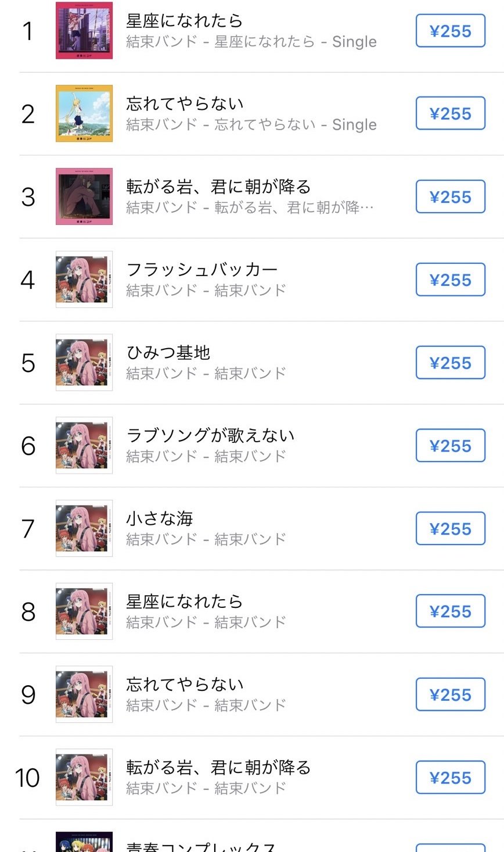Screen dimensions: 504x852
Task: Buy rank 1 song for ¥255
Action: coord(450,31)
